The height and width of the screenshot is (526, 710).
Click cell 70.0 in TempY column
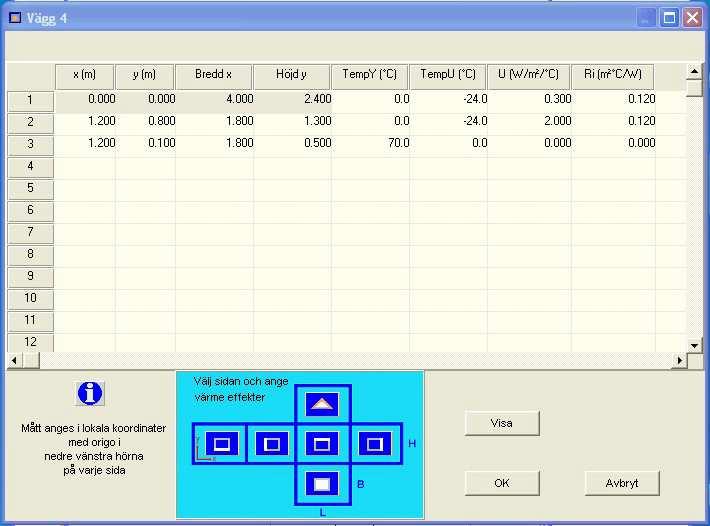[370, 145]
